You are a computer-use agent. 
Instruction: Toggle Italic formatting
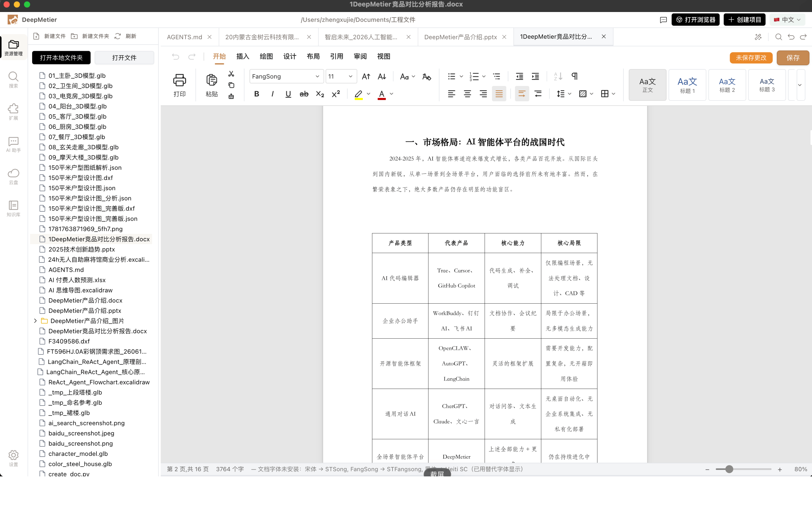272,94
